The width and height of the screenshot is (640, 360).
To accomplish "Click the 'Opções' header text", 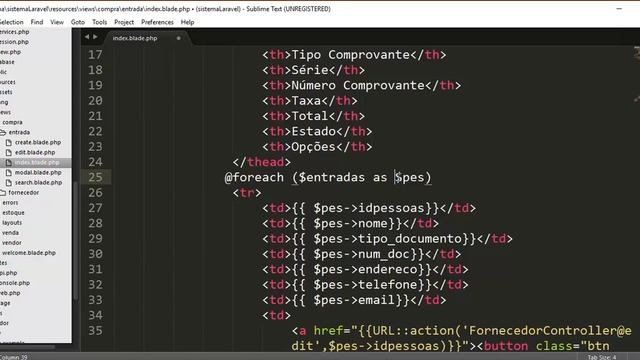I will click(313, 147).
